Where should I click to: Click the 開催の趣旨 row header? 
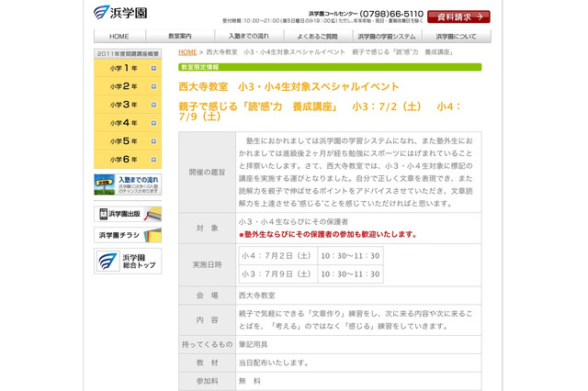(207, 173)
